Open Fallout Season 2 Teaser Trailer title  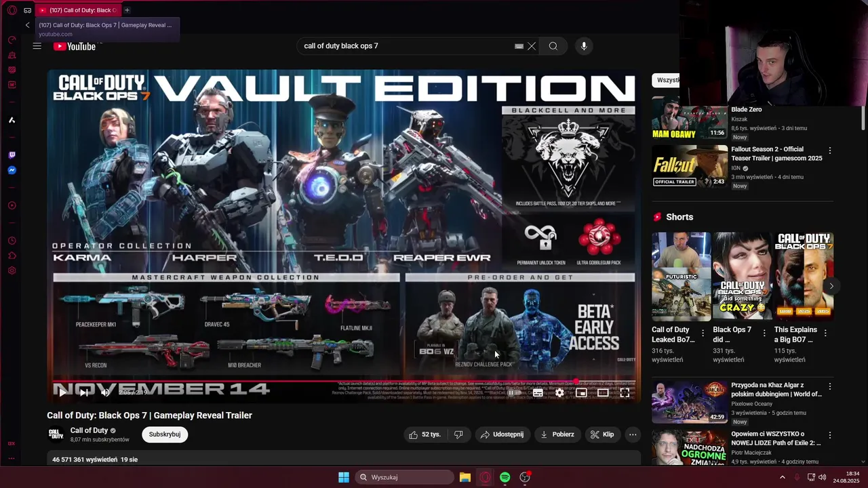tap(776, 153)
